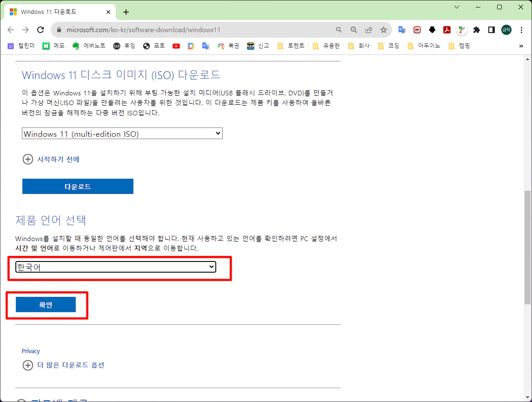Open the 아두이노 bookmark folder
Image resolution: width=532 pixels, height=402 pixels.
tap(424, 46)
